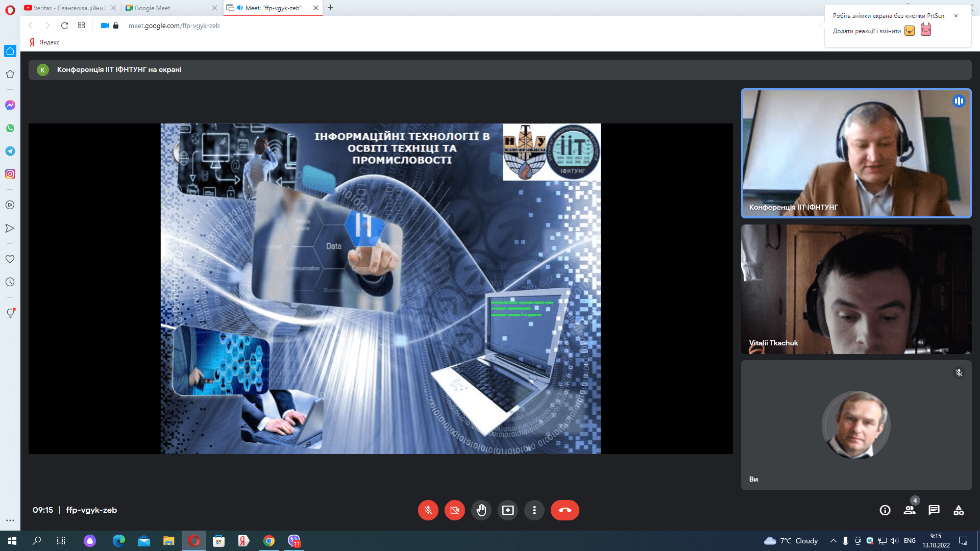Viewport: 980px width, 551px height.
Task: Turn the camera back on
Action: point(454,510)
